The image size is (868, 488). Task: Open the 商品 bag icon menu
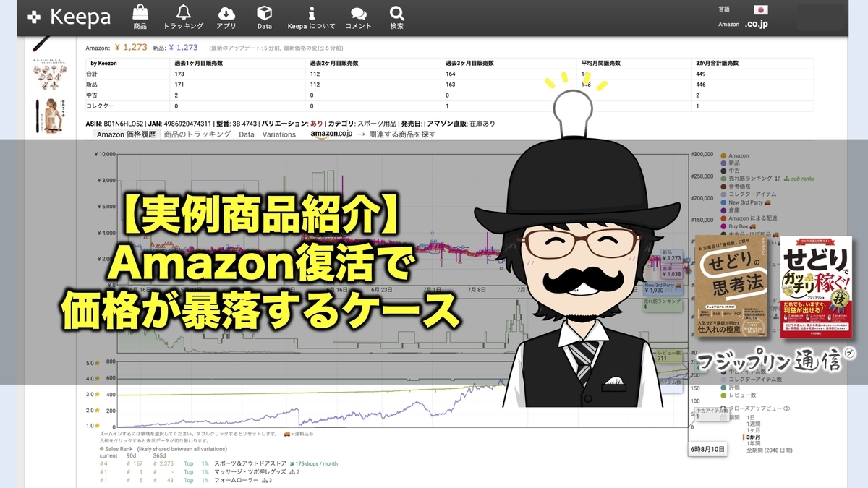(x=140, y=17)
